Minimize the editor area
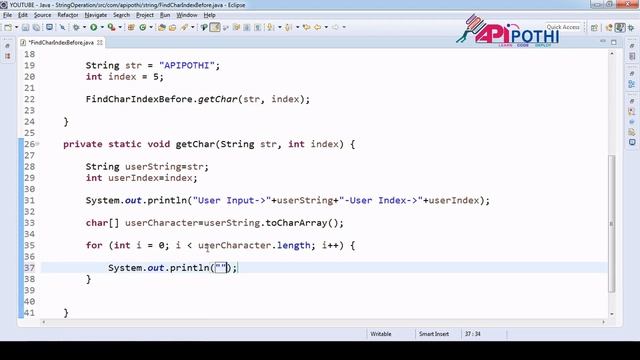 pyautogui.click(x=603, y=42)
